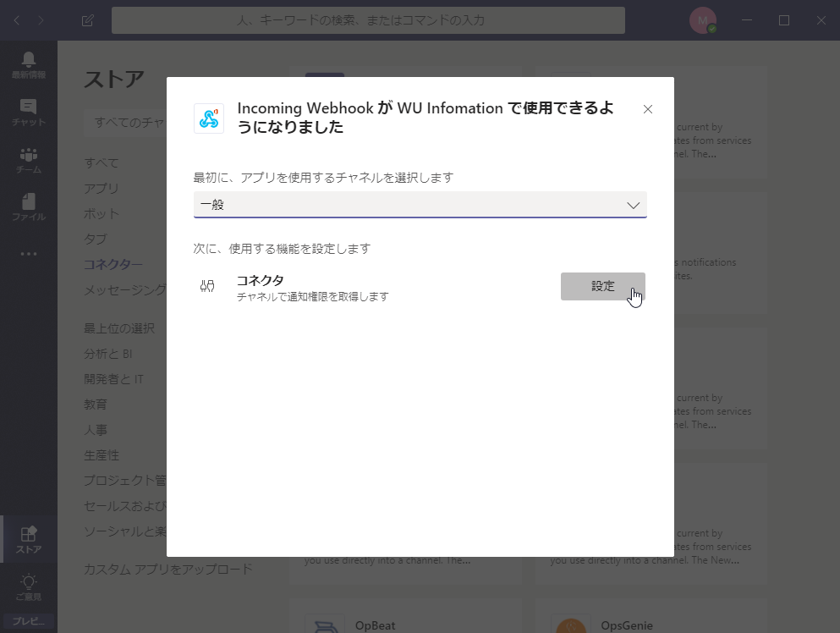Click the connector plug icon
The width and height of the screenshot is (840, 633).
[x=207, y=287]
